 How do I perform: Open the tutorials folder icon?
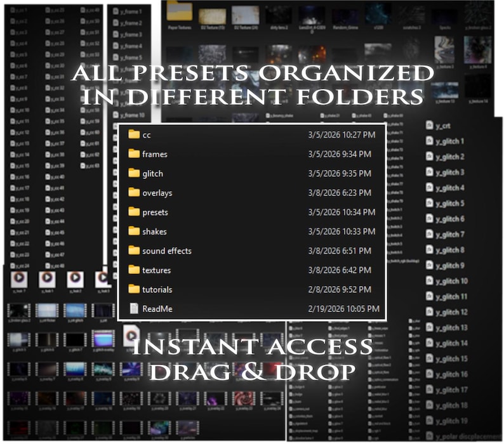[134, 289]
